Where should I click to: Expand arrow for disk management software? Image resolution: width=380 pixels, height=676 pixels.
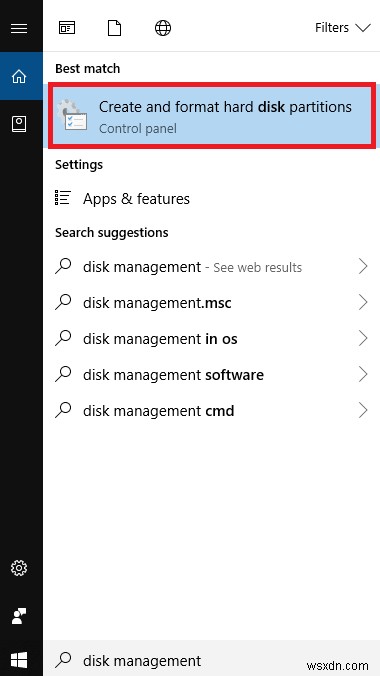363,375
